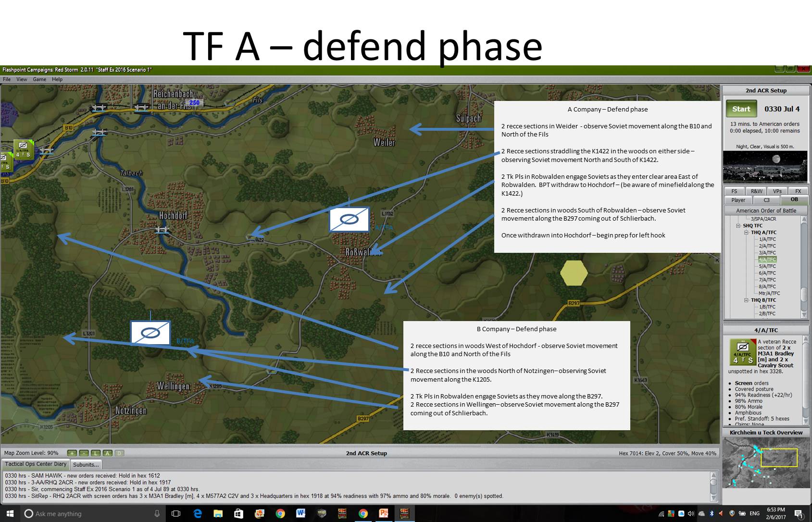This screenshot has height=522, width=812.
Task: Open the File menu
Action: 7,79
